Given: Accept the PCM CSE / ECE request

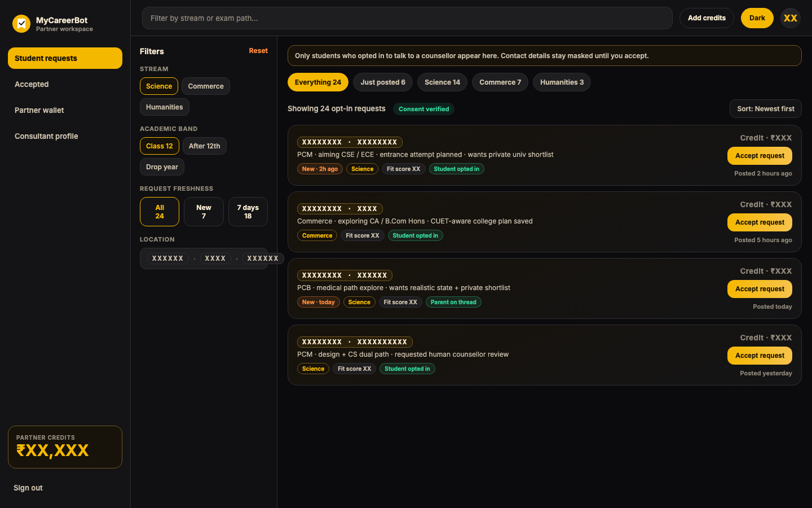Looking at the screenshot, I should click(760, 156).
